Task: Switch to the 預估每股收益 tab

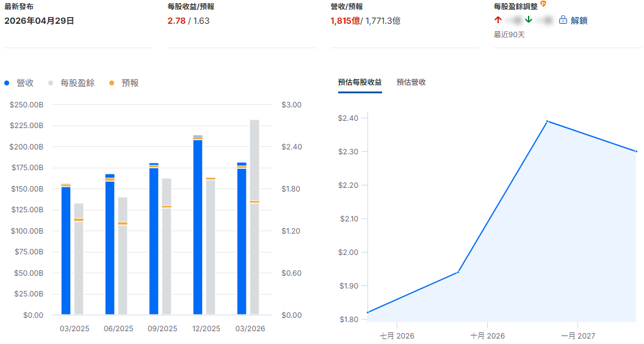Action: click(360, 82)
